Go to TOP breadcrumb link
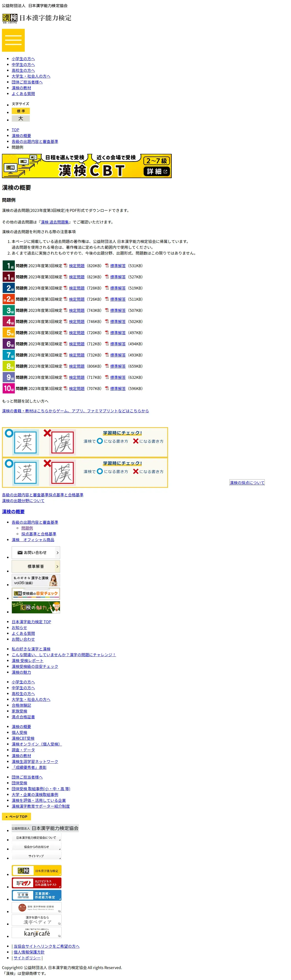 (x=15, y=130)
